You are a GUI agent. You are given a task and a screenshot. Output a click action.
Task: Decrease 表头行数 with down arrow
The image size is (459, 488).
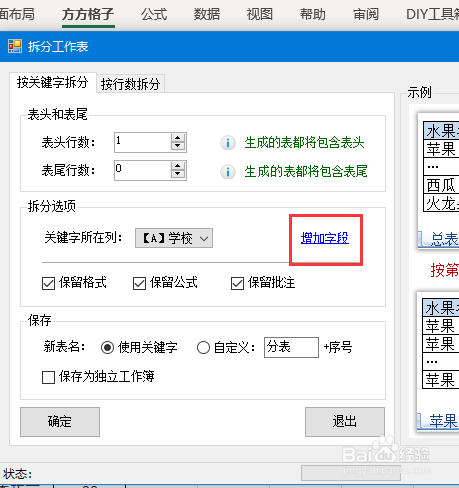point(178,146)
